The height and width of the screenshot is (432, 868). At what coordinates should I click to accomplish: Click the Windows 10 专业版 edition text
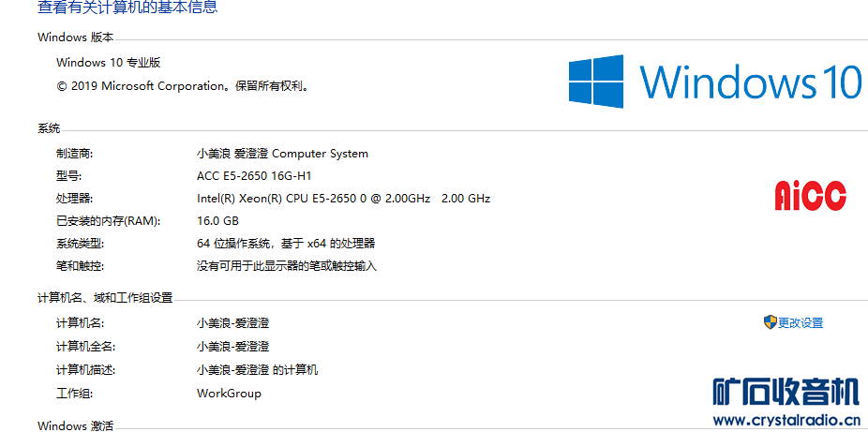(x=109, y=63)
